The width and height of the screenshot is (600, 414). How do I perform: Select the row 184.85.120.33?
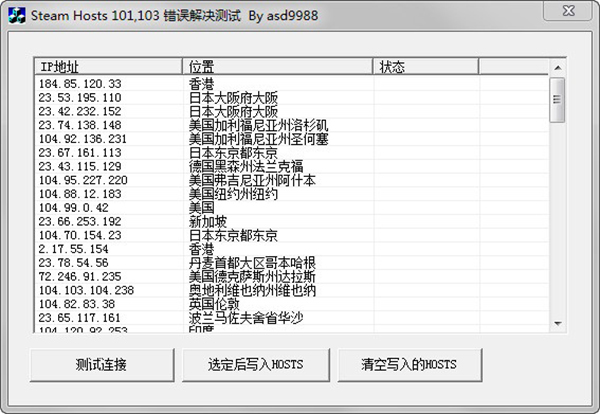292,83
